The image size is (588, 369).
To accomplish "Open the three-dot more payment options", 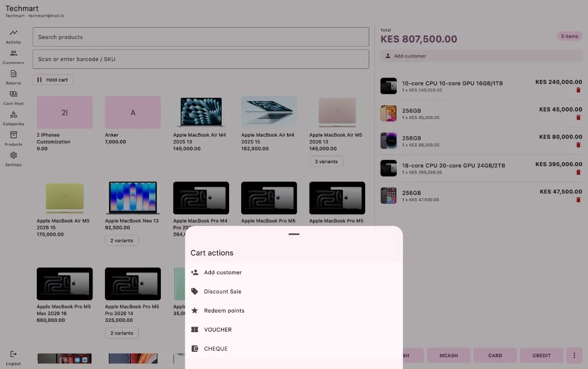I will point(574,355).
